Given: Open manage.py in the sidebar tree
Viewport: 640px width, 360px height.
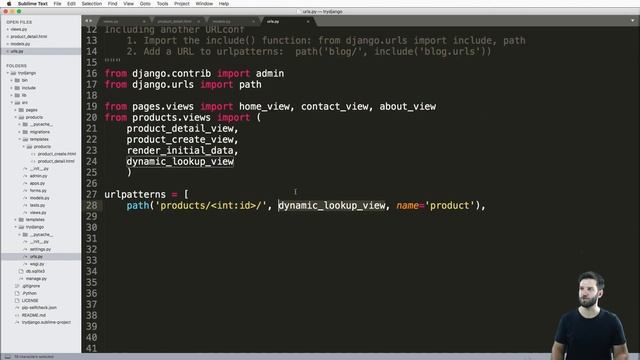Looking at the screenshot, I should pos(36,278).
